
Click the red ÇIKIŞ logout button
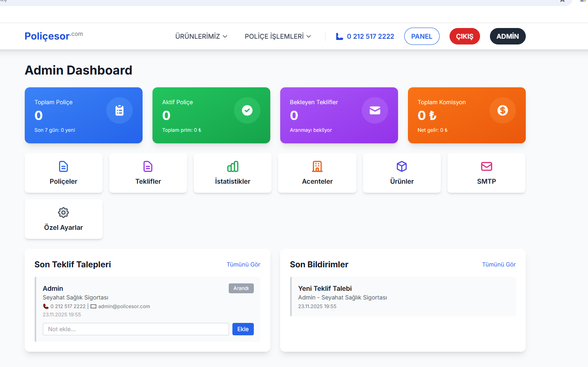point(465,36)
